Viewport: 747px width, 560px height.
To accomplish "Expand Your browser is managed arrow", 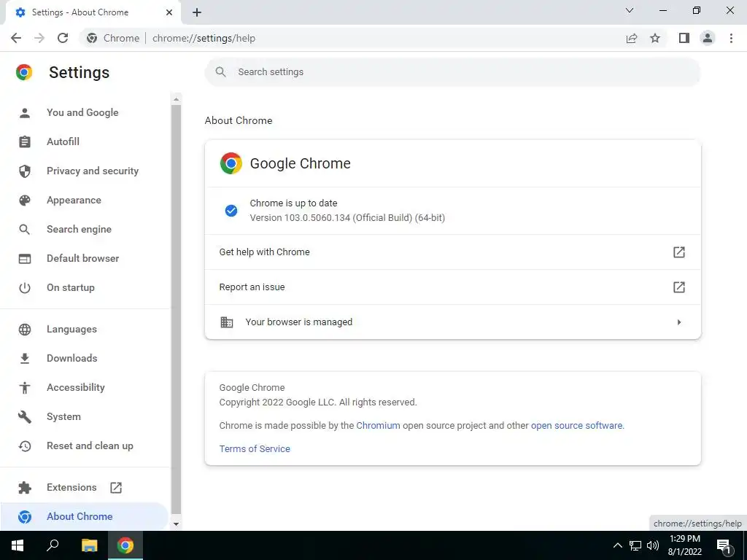I will pos(679,322).
